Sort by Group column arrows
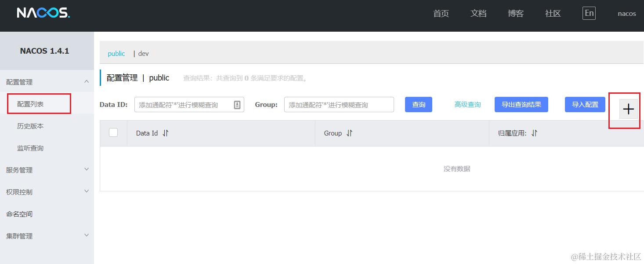Viewport: 644px width, 264px height. point(349,133)
